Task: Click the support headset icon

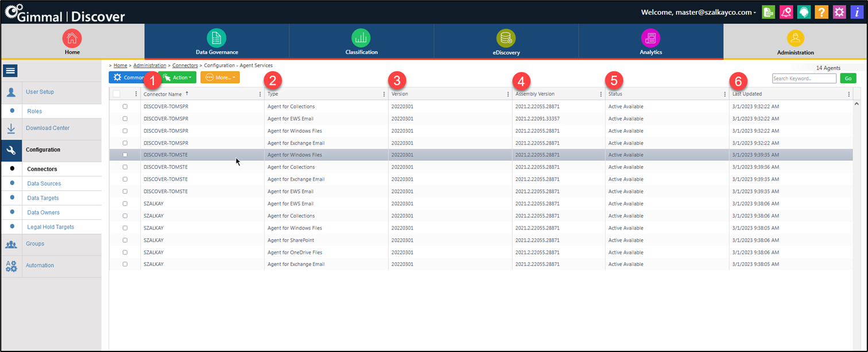Action: (804, 12)
